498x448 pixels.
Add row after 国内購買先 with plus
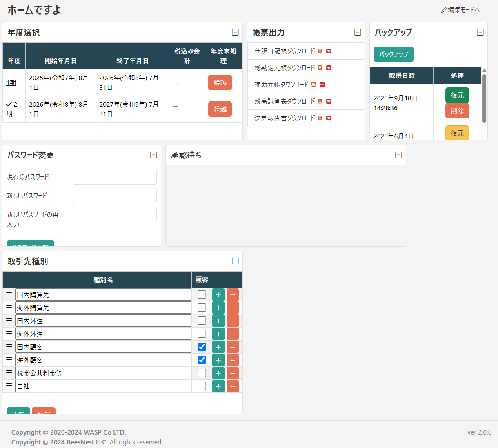point(218,295)
